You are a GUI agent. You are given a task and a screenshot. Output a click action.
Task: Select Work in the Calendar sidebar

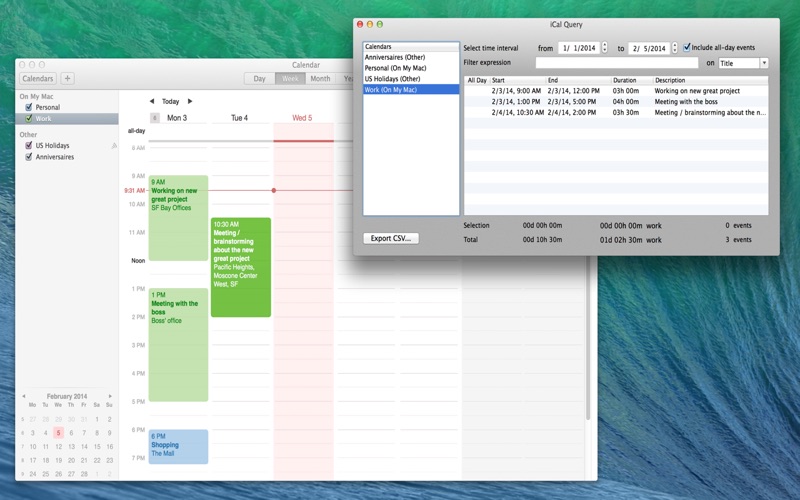click(67, 118)
